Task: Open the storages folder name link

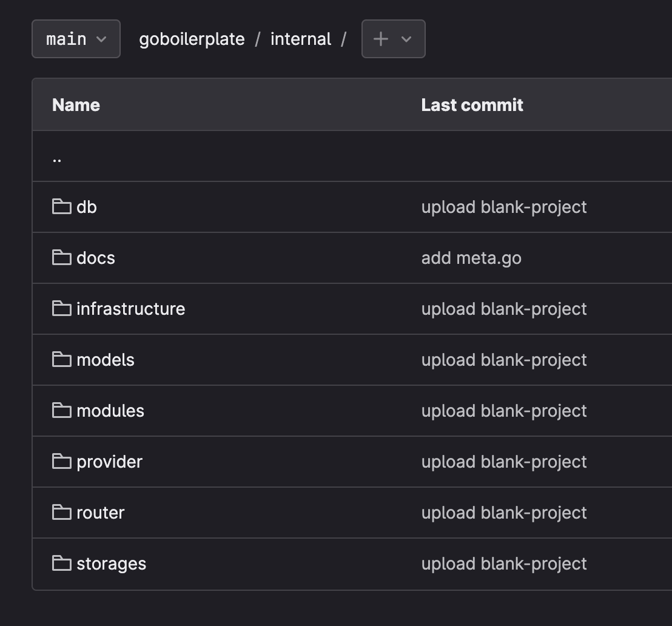Action: click(x=111, y=564)
